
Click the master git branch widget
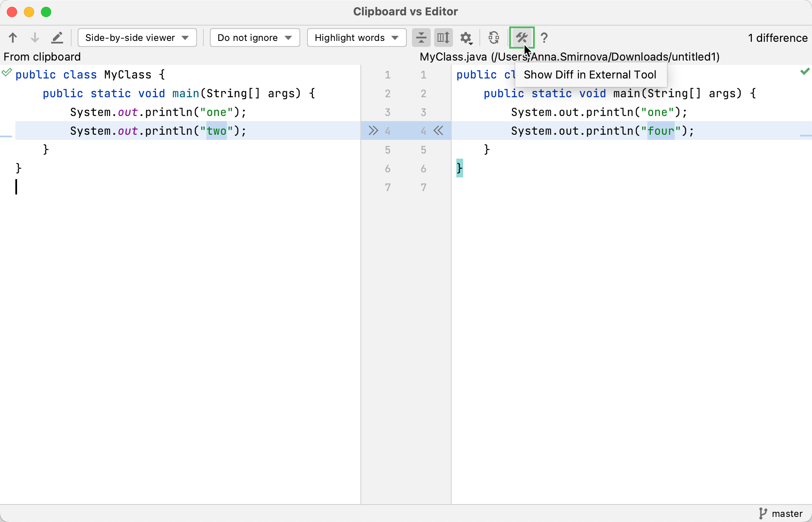(x=781, y=513)
